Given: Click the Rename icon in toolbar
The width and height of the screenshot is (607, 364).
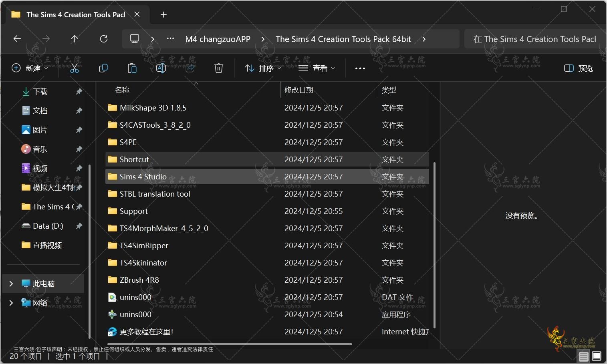Looking at the screenshot, I should coord(161,68).
